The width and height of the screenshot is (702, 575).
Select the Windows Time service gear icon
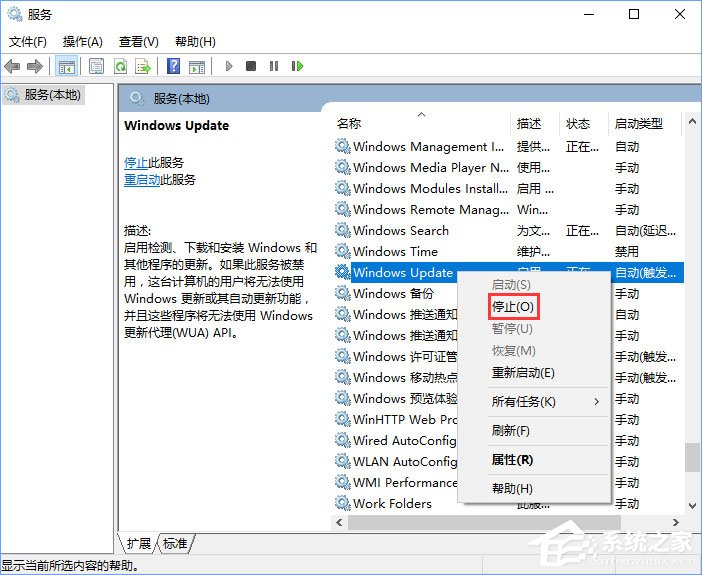[342, 251]
